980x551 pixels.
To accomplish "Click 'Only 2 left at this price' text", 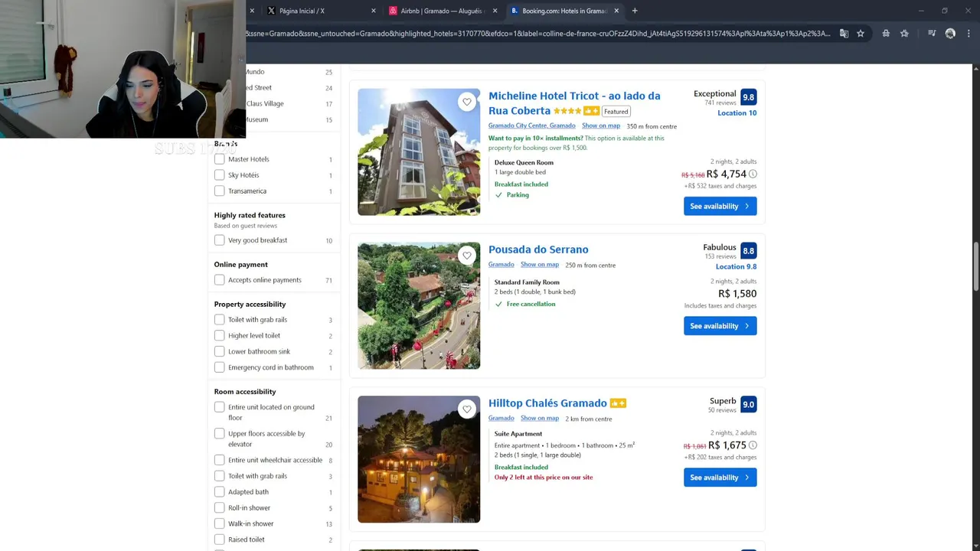I will click(x=544, y=478).
